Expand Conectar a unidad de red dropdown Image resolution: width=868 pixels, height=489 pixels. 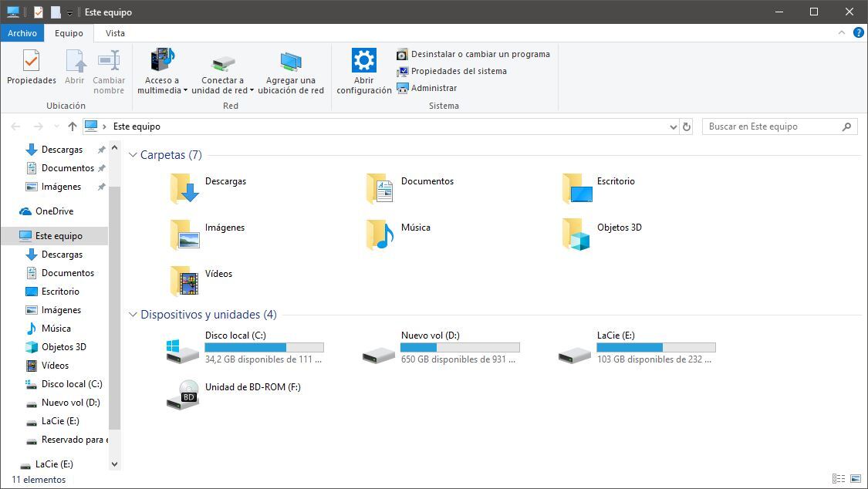pos(252,91)
